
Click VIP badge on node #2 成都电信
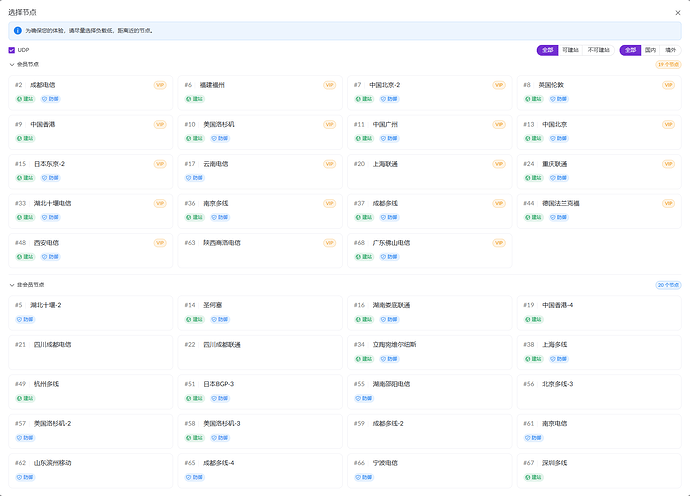click(x=160, y=85)
